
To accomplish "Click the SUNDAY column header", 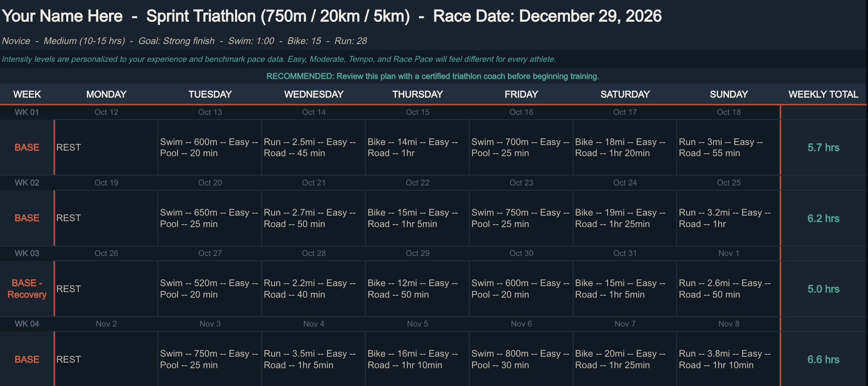I will 729,94.
